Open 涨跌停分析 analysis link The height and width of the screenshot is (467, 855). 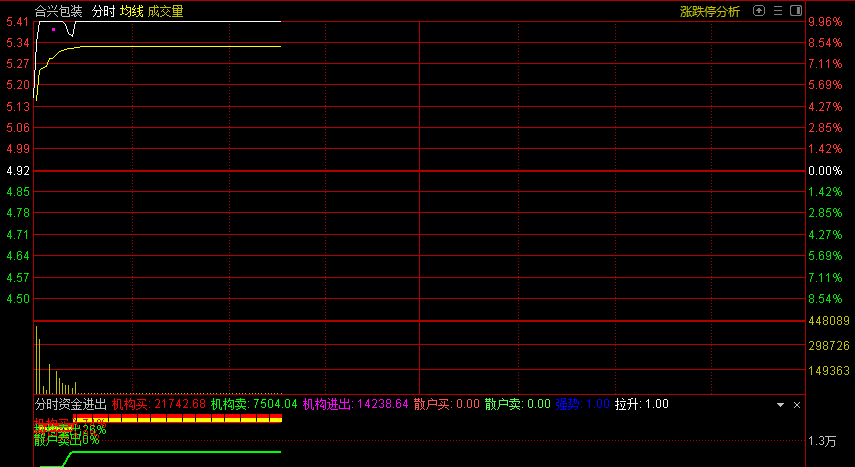(710, 12)
